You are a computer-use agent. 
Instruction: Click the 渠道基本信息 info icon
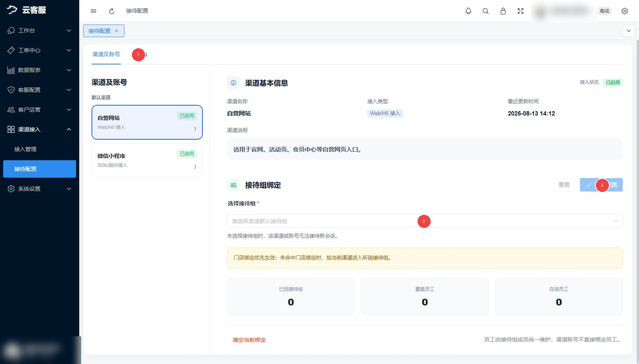click(233, 83)
